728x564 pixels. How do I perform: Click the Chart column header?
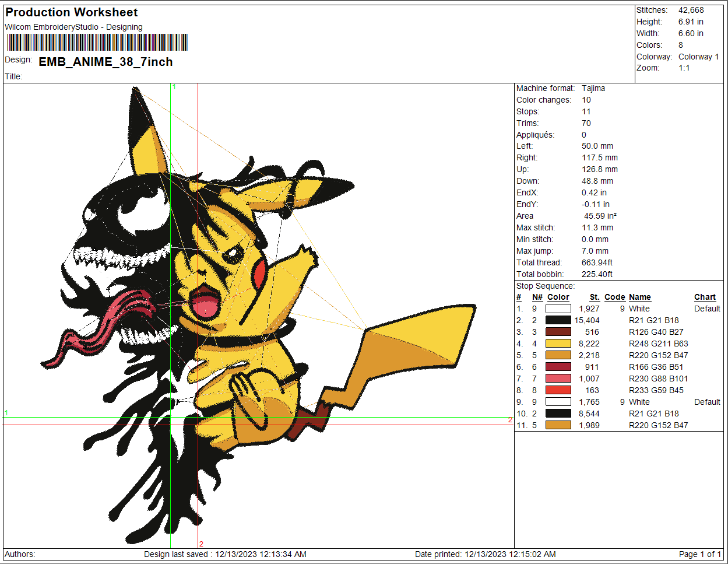[x=705, y=297]
